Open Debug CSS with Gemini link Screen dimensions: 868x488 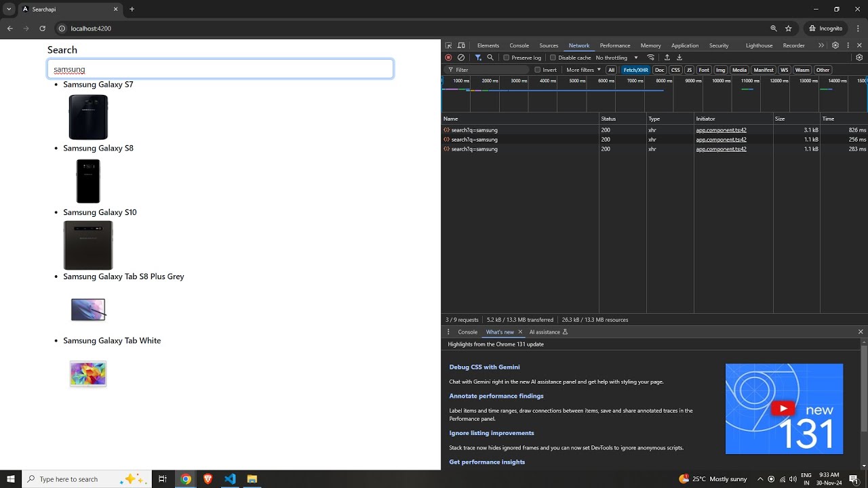point(484,367)
